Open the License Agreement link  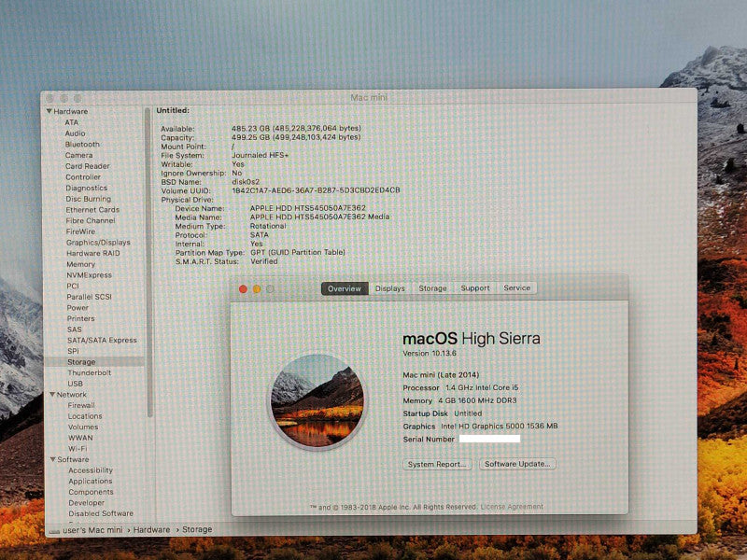tap(512, 507)
